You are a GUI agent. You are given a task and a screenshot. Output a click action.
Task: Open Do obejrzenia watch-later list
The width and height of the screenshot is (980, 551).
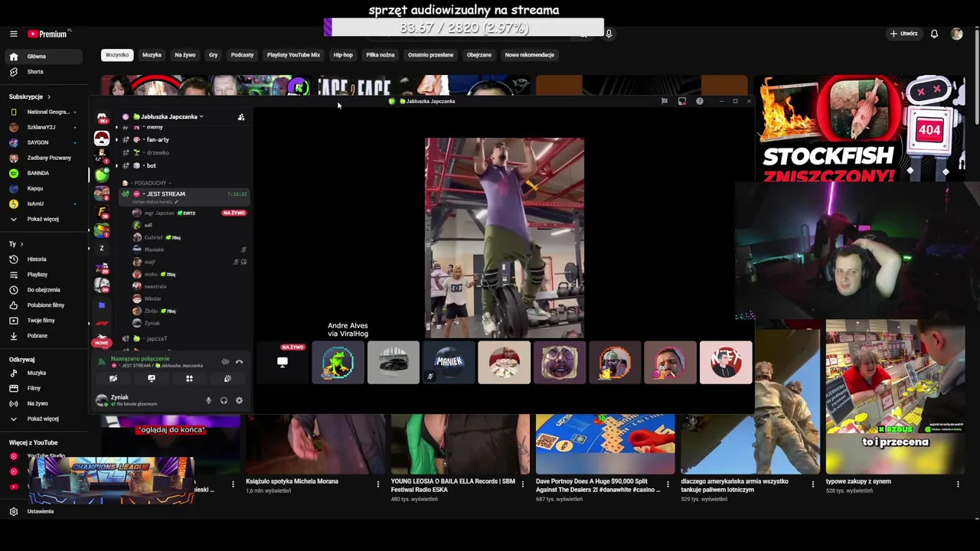[44, 290]
